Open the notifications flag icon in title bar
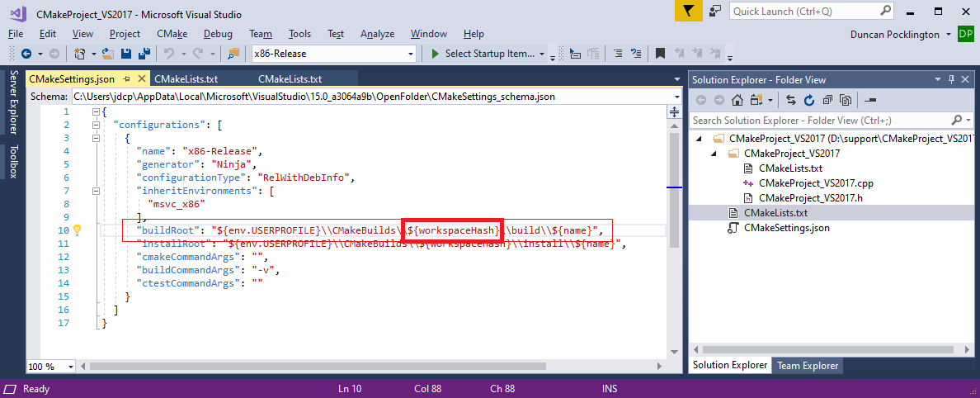This screenshot has width=980, height=398. (x=689, y=12)
